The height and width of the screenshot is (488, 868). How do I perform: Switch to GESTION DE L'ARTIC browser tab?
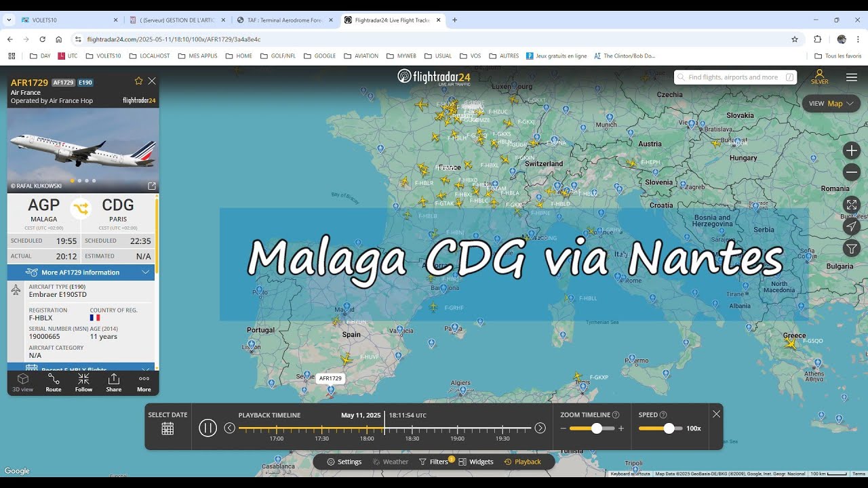pos(176,20)
